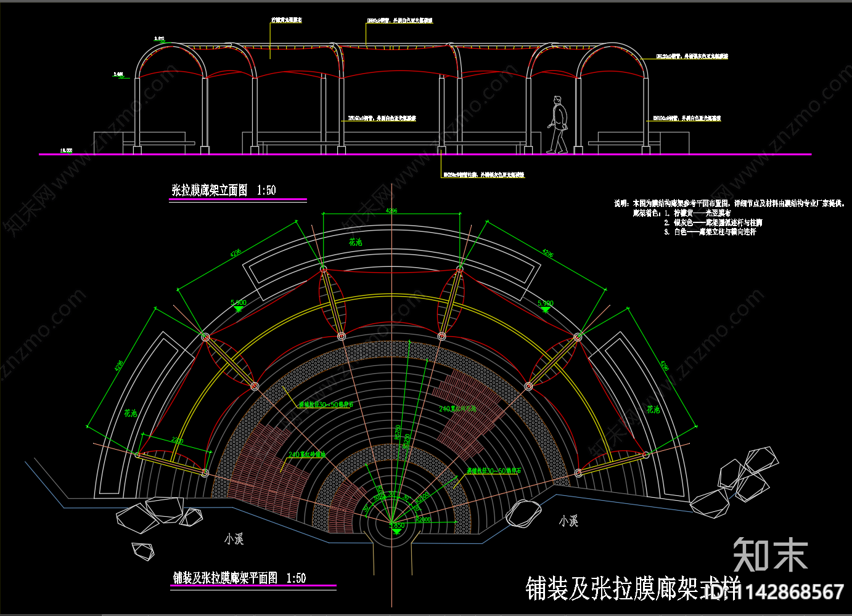Image resolution: width=852 pixels, height=616 pixels.
Task: Click the right-side "花池" planter label
Action: click(x=653, y=409)
